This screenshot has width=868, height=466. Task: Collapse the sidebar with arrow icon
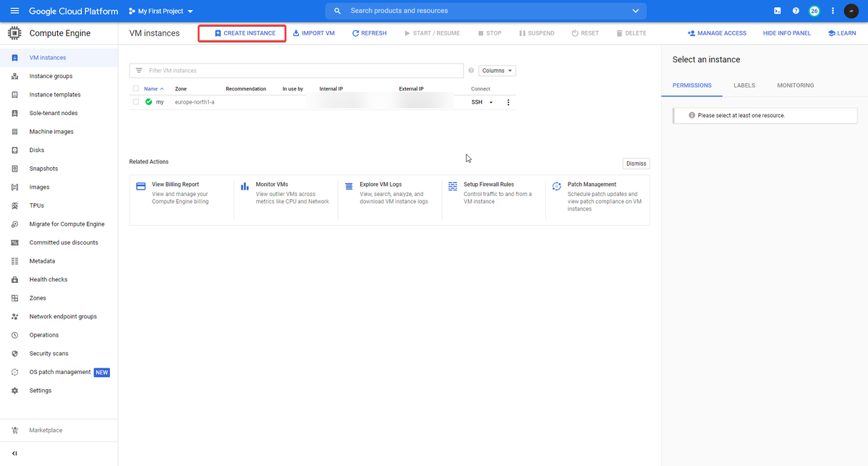[14, 454]
